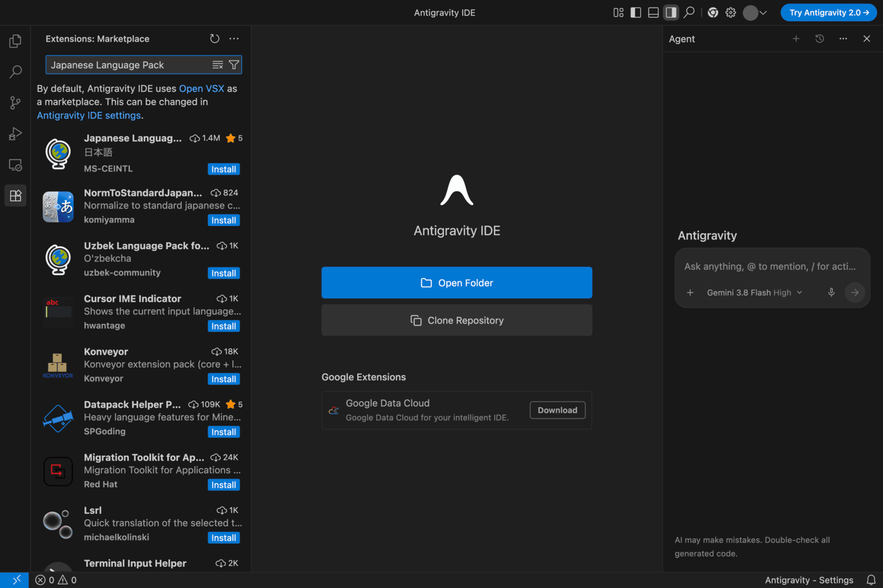This screenshot has width=883, height=588.
Task: Send the agent message arrow button
Action: (x=855, y=292)
